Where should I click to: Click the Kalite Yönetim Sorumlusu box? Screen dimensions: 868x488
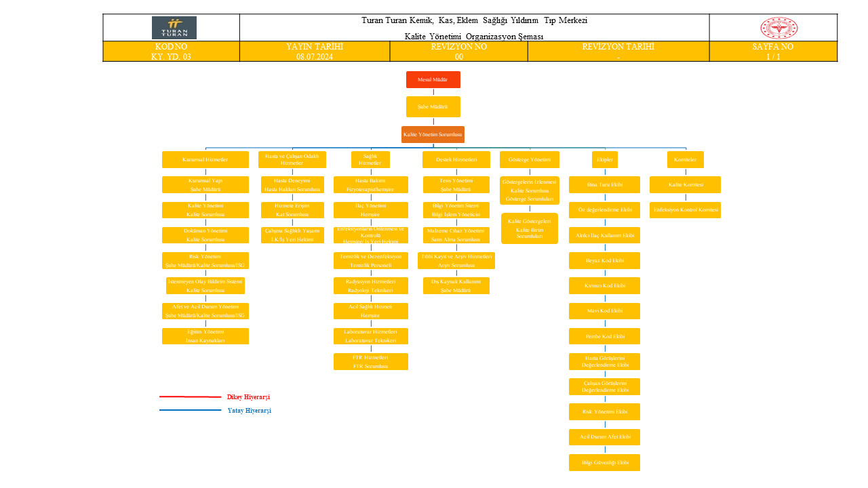coord(433,134)
